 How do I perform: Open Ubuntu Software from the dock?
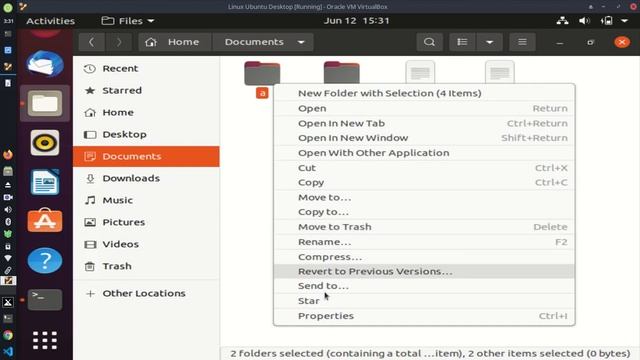click(x=45, y=221)
